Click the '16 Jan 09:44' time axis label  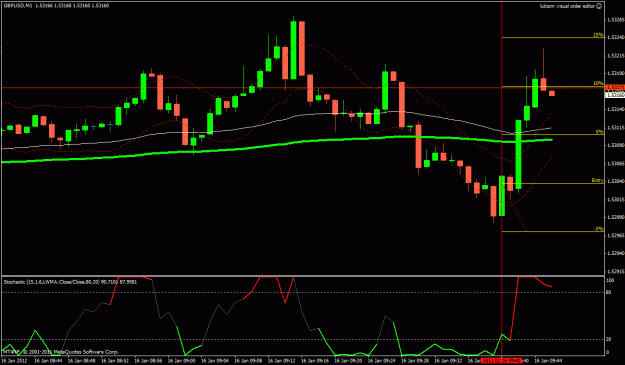click(x=548, y=361)
